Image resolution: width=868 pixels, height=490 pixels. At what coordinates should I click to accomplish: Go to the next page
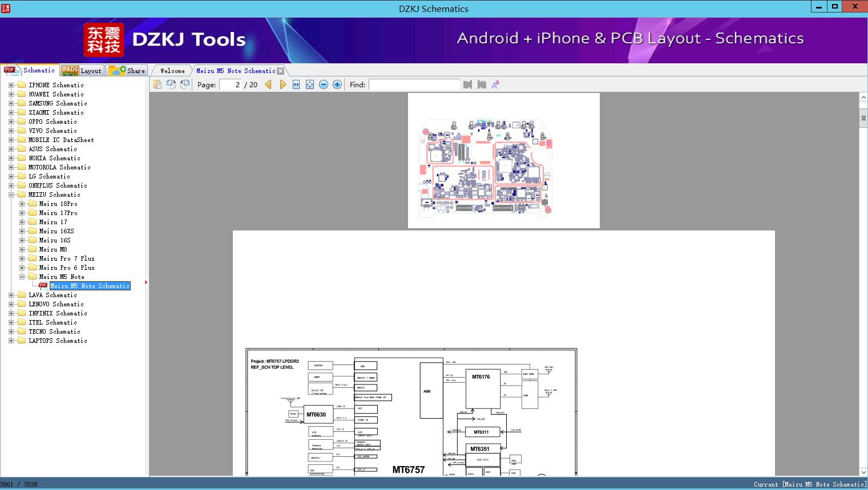tap(282, 84)
